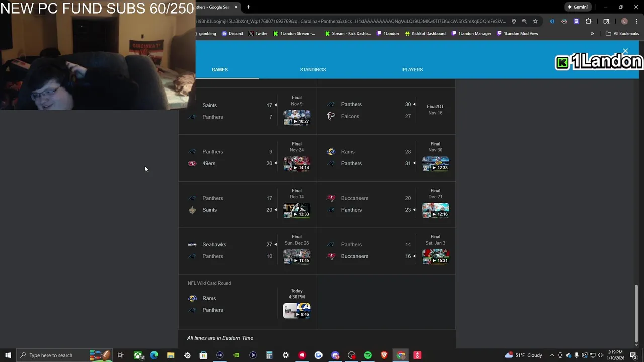Expand the hidden bookmarks chevron
The width and height of the screenshot is (644, 362).
click(x=592, y=34)
